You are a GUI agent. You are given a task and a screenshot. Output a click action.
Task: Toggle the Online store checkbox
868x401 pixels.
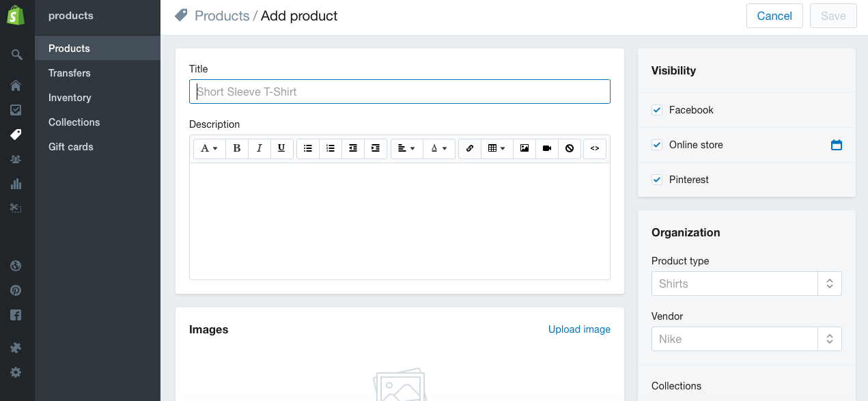tap(657, 145)
